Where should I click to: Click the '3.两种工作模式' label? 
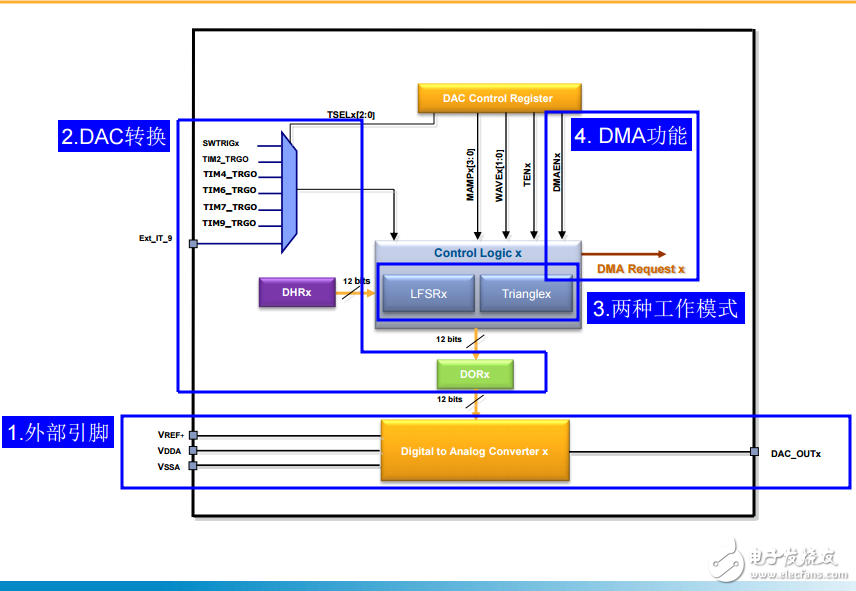point(665,309)
